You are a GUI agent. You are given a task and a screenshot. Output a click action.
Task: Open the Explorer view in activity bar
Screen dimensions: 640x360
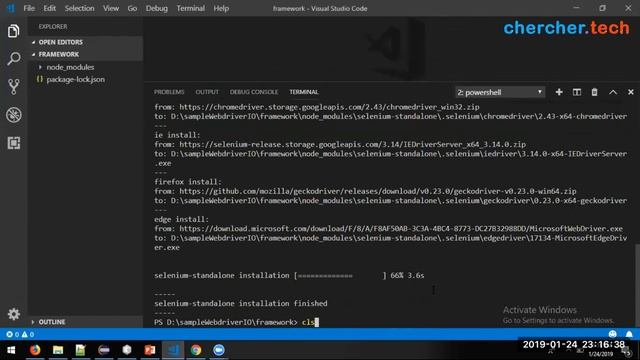[x=13, y=31]
